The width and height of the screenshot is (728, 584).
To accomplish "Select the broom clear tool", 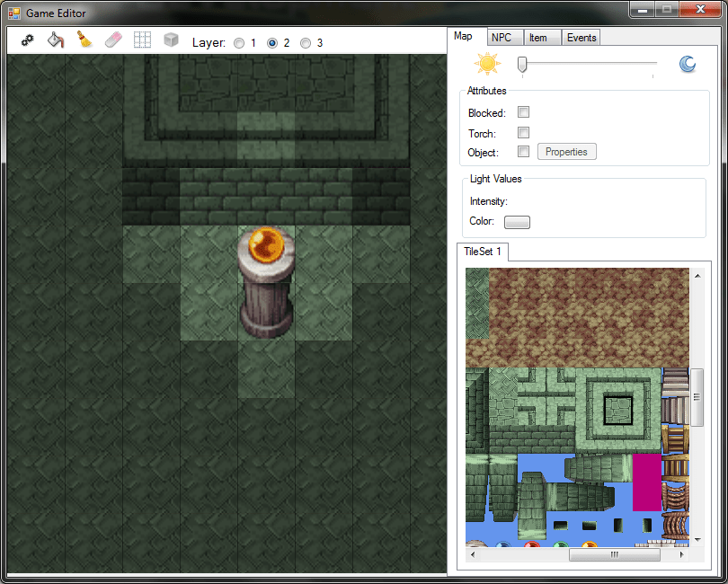I will pos(84,40).
